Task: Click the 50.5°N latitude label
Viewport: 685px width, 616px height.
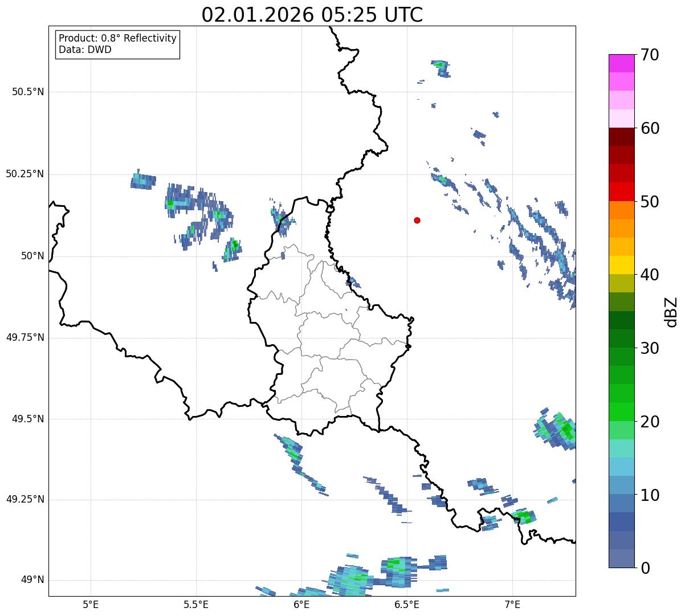Action: coord(28,92)
